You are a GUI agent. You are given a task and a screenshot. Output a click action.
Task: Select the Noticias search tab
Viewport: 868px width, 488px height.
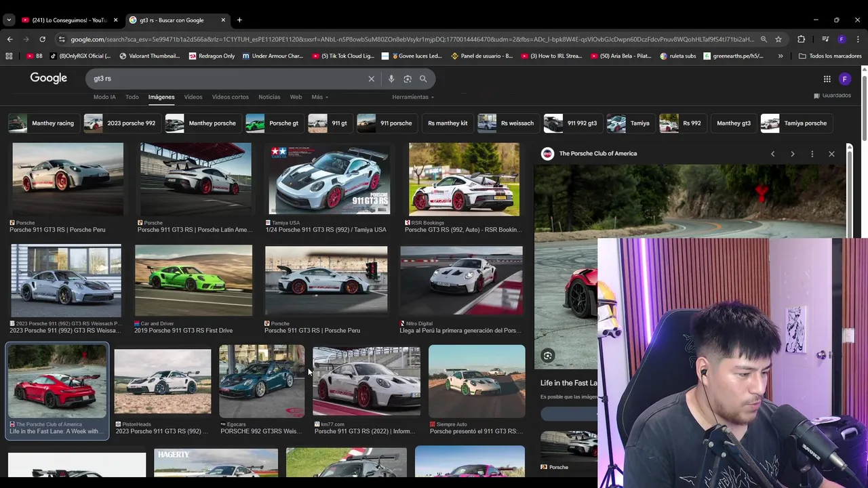[269, 97]
